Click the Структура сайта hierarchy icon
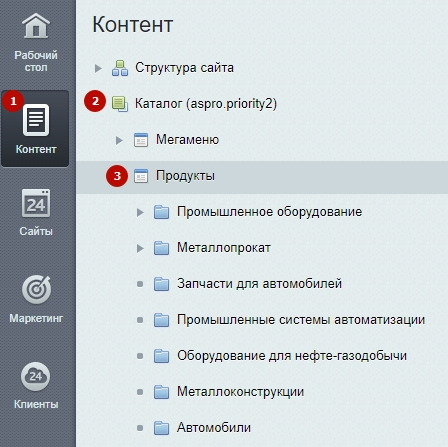448x447 pixels. (x=120, y=68)
